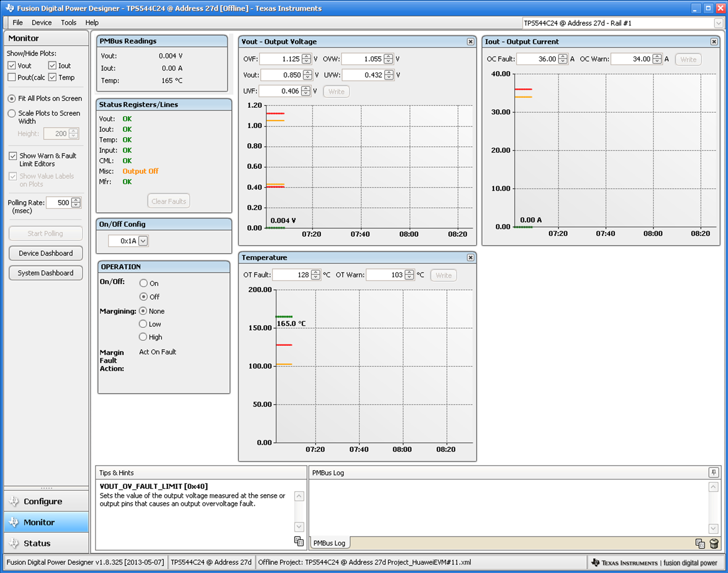Close the Vout Output Voltage plot
This screenshot has height=573, width=728.
[470, 42]
